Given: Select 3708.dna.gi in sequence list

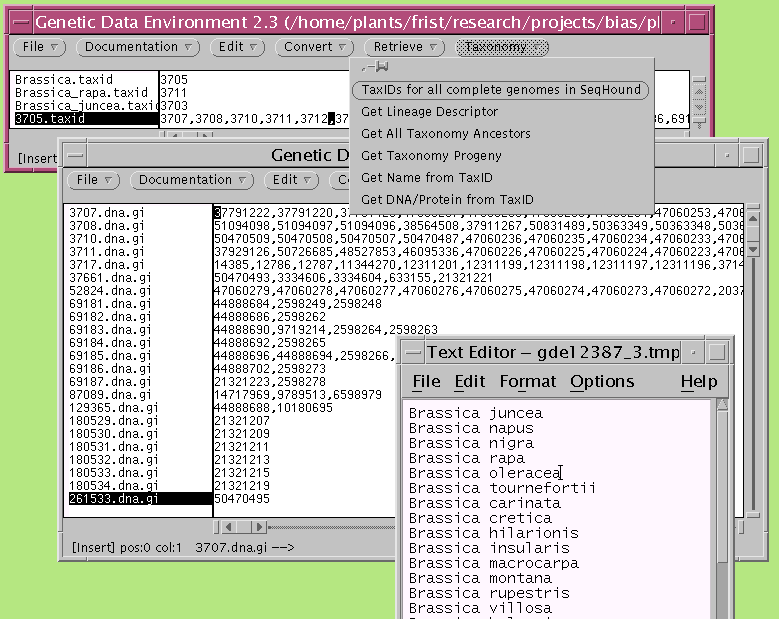Looking at the screenshot, I should click(107, 226).
